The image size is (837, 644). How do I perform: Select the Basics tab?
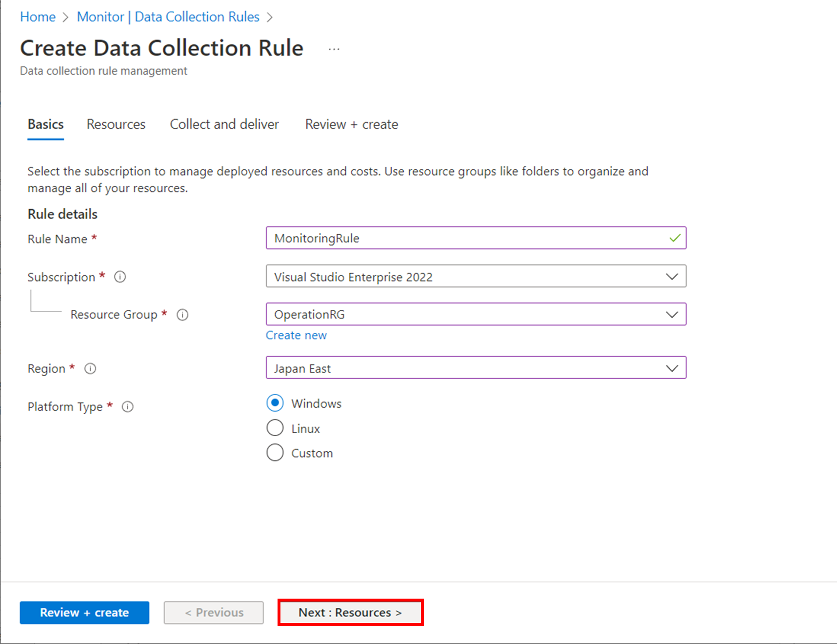45,124
